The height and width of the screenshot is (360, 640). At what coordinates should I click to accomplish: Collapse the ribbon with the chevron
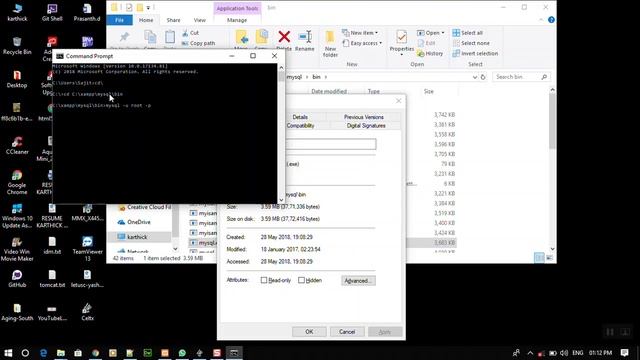[541, 20]
